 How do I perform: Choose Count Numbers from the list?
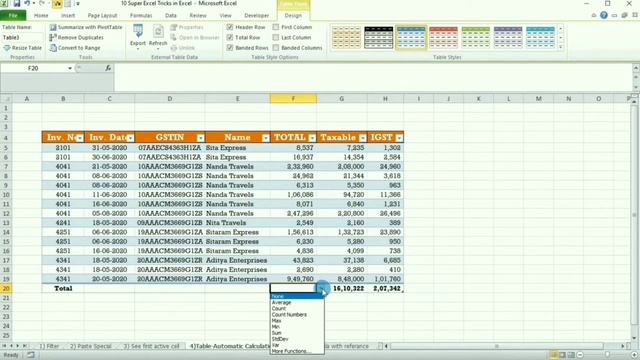tap(297, 315)
